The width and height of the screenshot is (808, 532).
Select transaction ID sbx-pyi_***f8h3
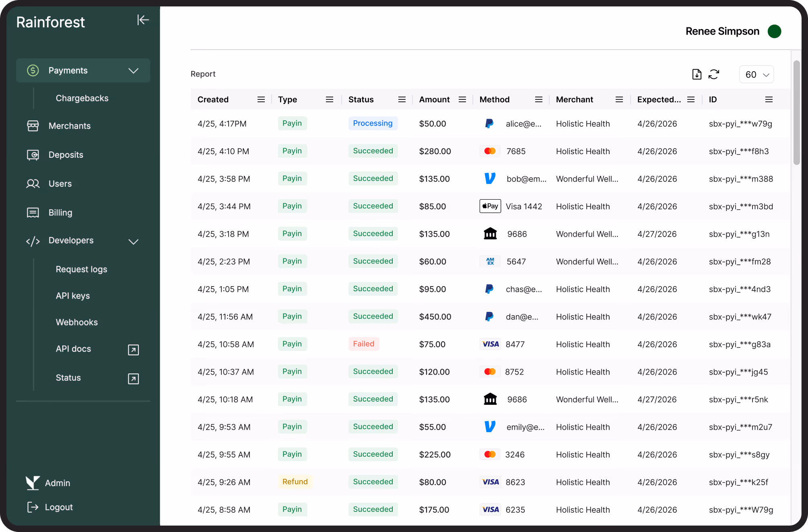[739, 151]
